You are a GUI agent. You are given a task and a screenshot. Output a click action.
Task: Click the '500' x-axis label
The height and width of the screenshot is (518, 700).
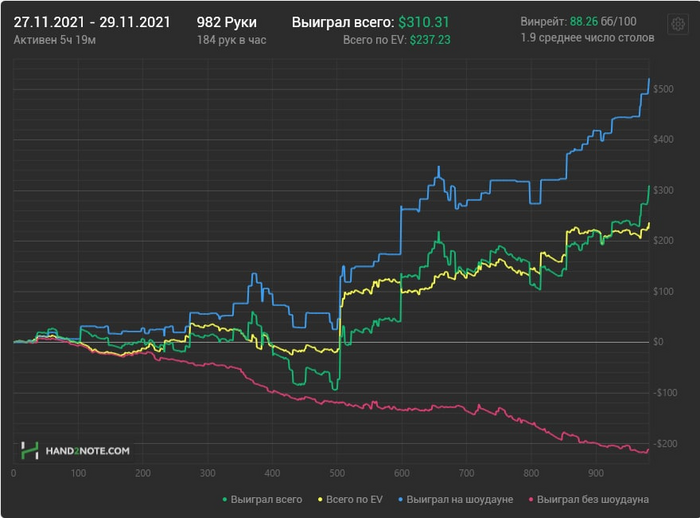[337, 473]
